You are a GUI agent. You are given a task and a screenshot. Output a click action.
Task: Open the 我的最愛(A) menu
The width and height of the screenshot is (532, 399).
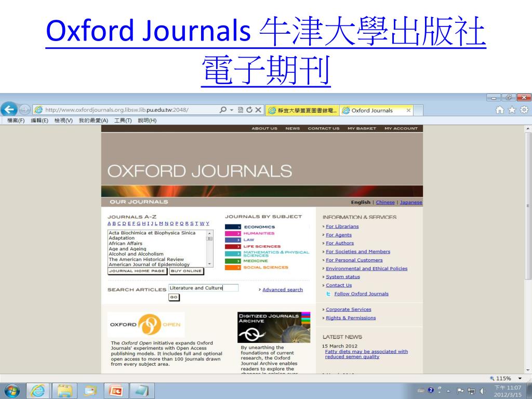pos(94,121)
